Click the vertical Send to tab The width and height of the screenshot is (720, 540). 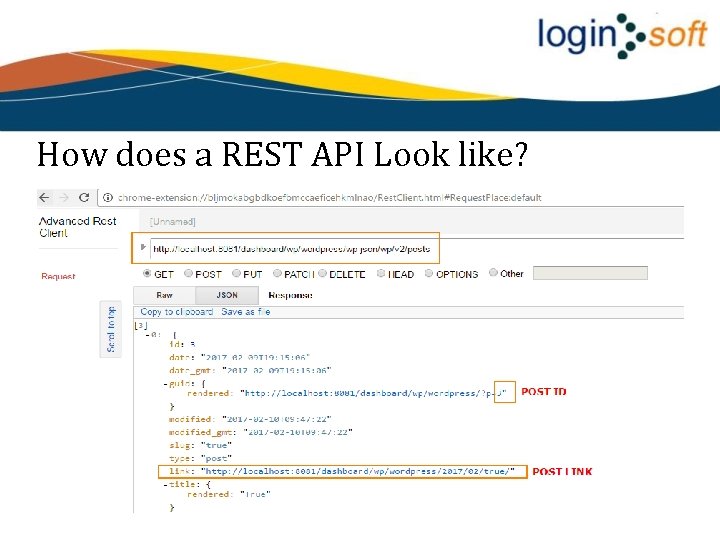111,329
